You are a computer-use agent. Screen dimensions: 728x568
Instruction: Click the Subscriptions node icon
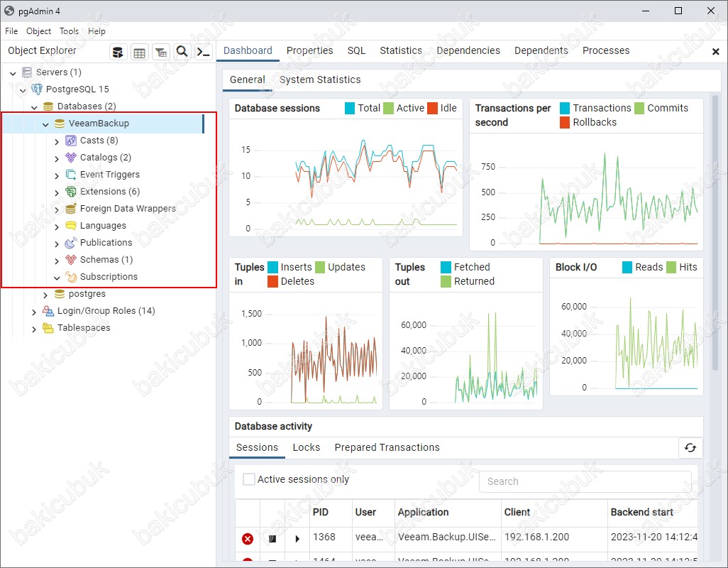pos(70,277)
